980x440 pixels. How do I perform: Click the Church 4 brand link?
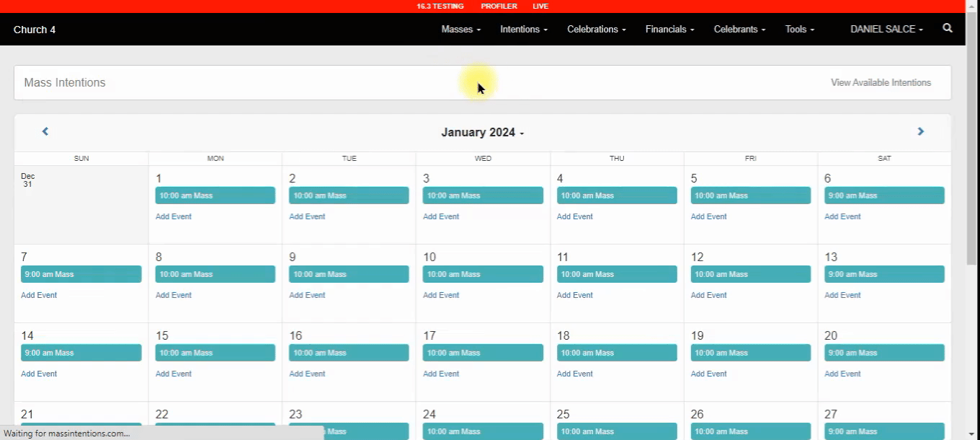click(35, 30)
